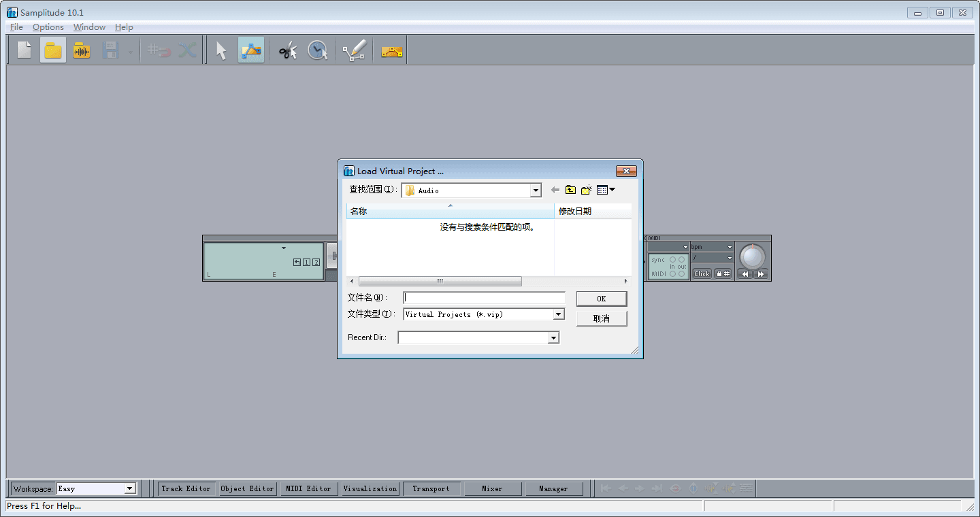Viewport: 980px width, 517px height.
Task: Click the open project folder icon
Action: click(53, 50)
